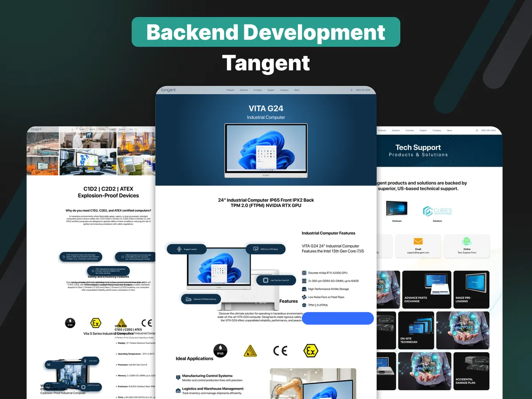
Task: Click the search icon in the Tech Support page header
Action: pyautogui.click(x=477, y=130)
